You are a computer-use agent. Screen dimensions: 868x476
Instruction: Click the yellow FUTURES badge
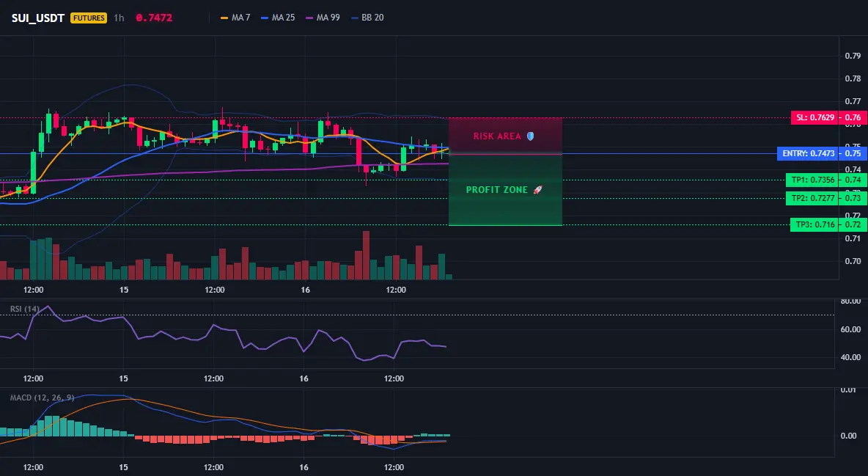tap(89, 18)
